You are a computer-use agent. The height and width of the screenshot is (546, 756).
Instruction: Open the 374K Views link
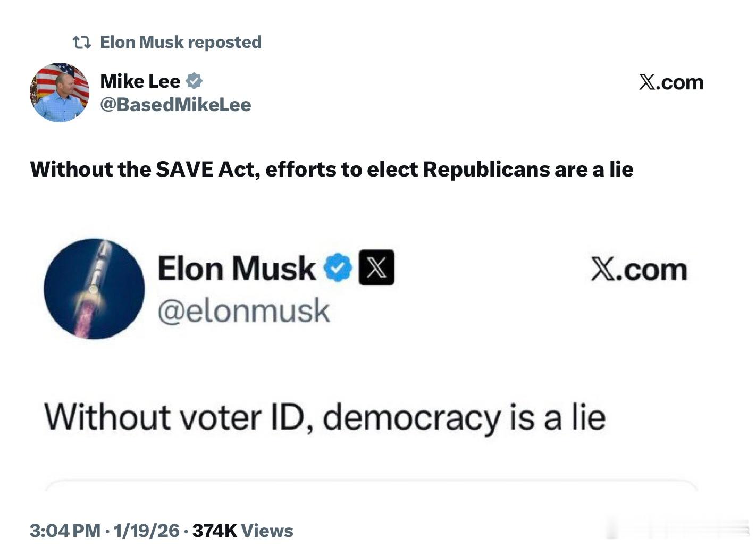[x=242, y=530]
